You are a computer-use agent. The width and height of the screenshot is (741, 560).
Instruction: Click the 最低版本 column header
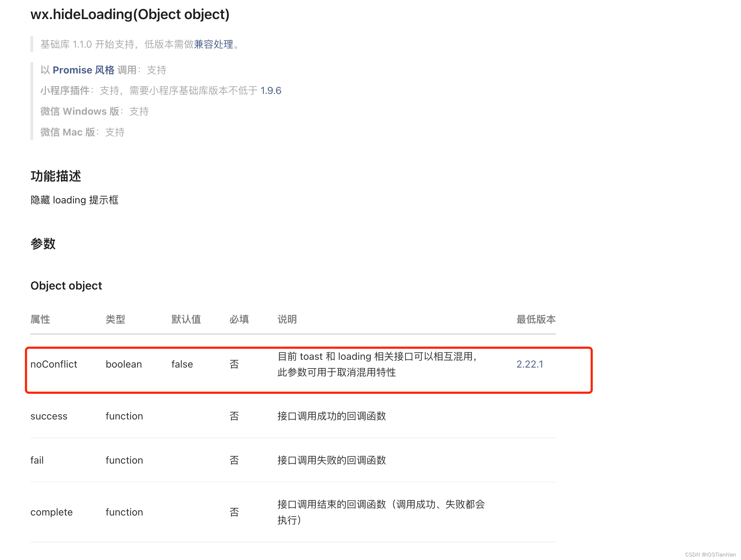(536, 320)
